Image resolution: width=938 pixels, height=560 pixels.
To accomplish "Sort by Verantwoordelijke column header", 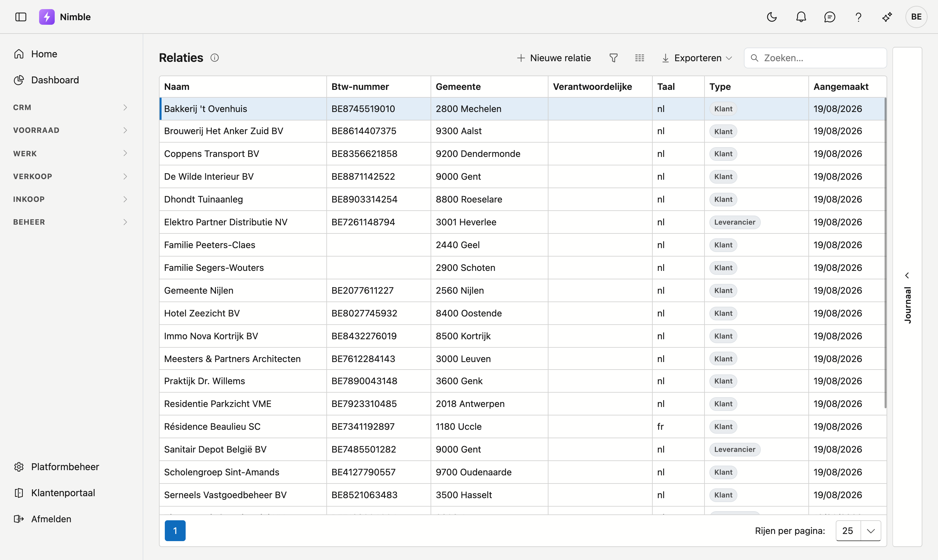I will (600, 87).
